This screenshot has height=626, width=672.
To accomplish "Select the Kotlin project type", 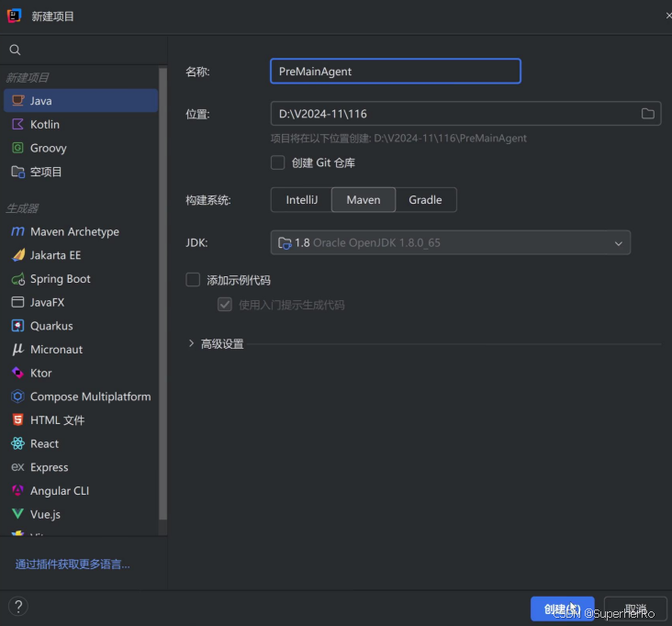I will 81,124.
